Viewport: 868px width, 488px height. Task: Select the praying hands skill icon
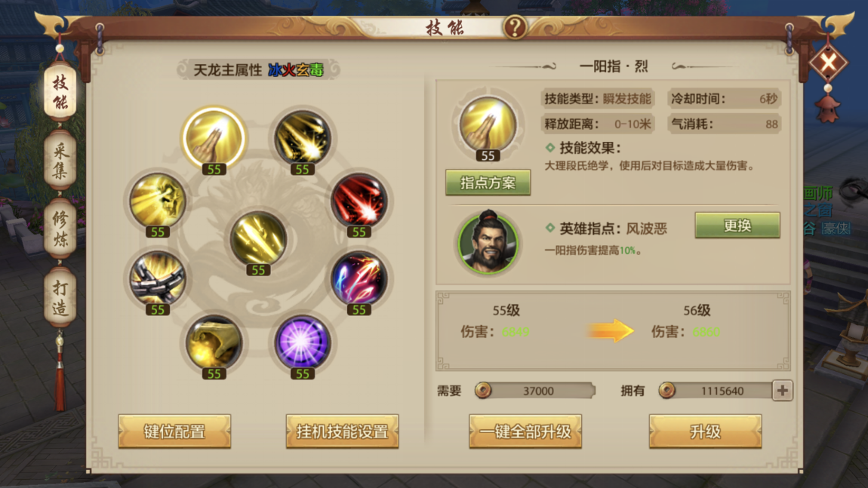(214, 138)
